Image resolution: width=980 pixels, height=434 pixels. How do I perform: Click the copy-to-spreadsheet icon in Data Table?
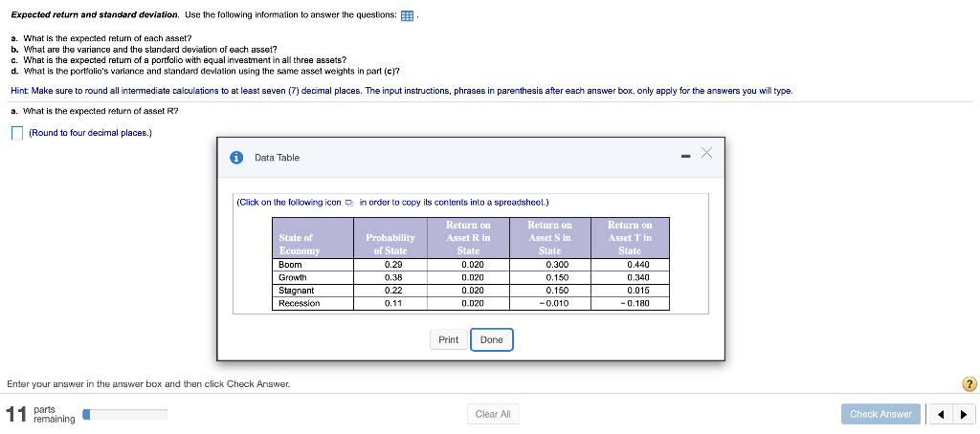[x=349, y=203]
